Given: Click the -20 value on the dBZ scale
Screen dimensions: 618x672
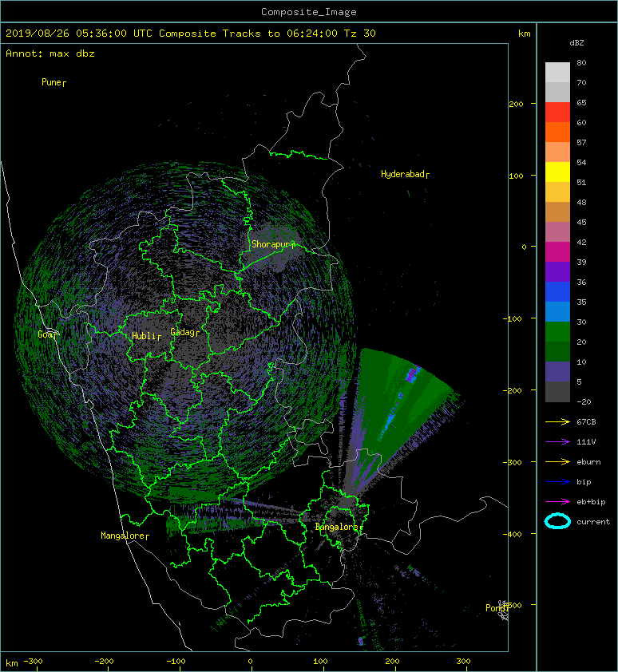Looking at the screenshot, I should [x=584, y=402].
